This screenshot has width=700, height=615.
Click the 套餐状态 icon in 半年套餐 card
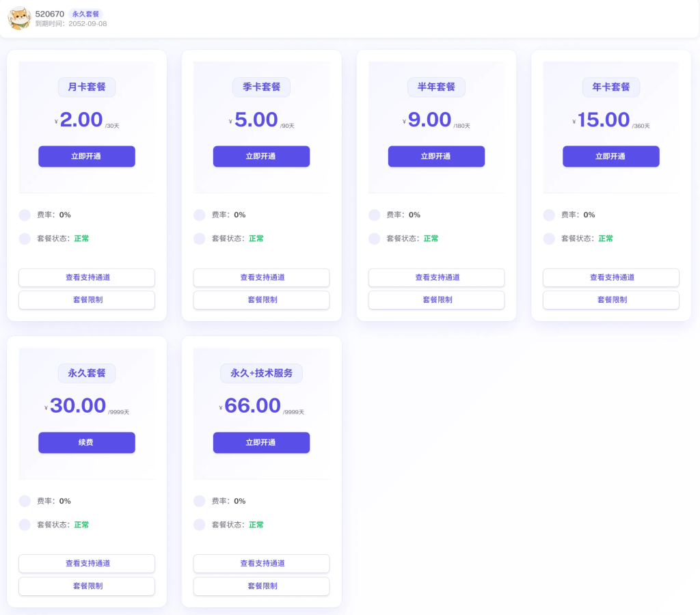click(x=375, y=238)
